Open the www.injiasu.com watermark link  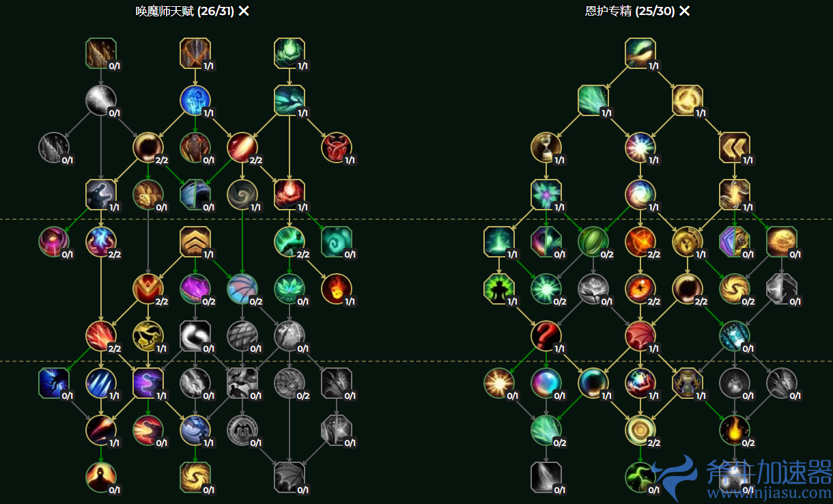(769, 492)
